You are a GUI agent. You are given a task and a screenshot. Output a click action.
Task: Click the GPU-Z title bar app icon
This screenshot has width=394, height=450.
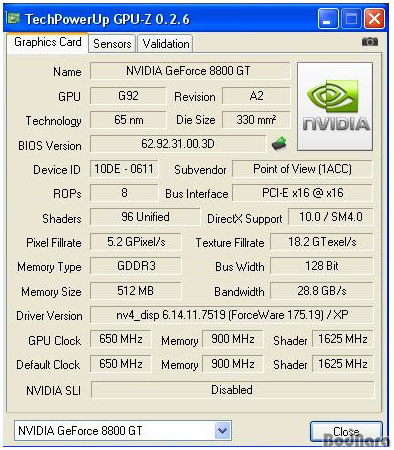pyautogui.click(x=14, y=19)
